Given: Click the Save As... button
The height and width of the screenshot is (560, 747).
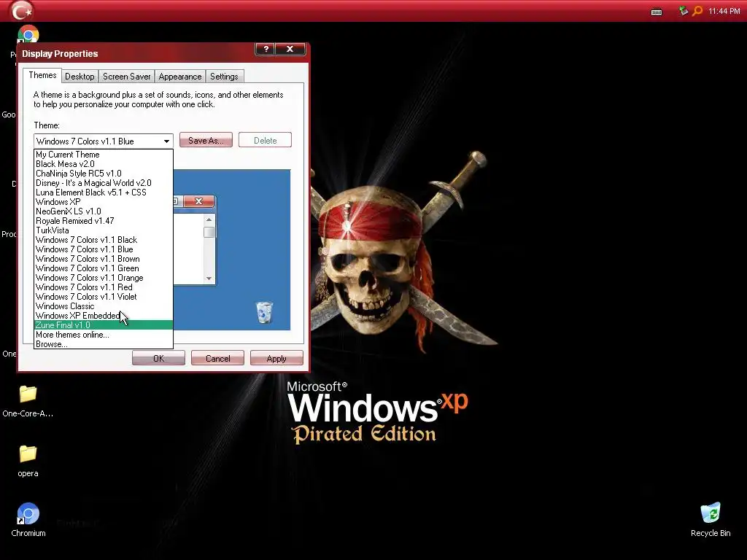Looking at the screenshot, I should (206, 141).
